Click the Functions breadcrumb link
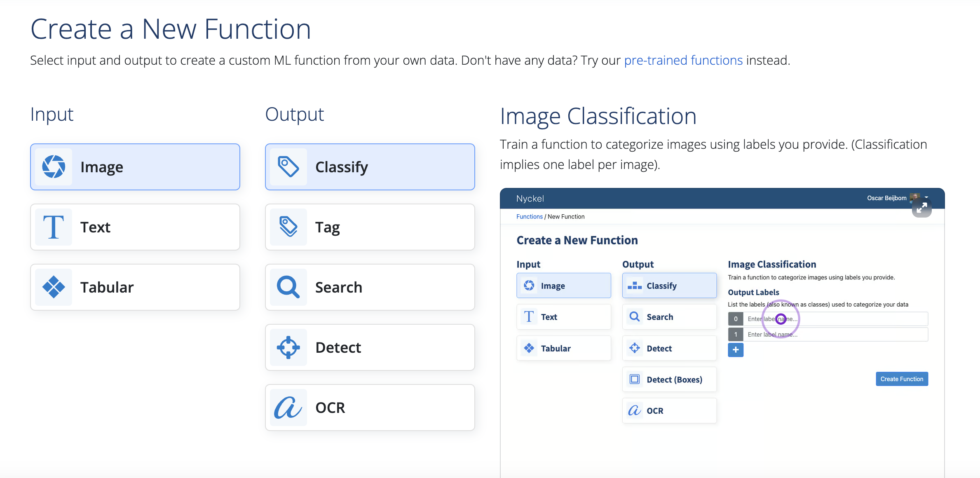This screenshot has height=478, width=980. tap(529, 217)
